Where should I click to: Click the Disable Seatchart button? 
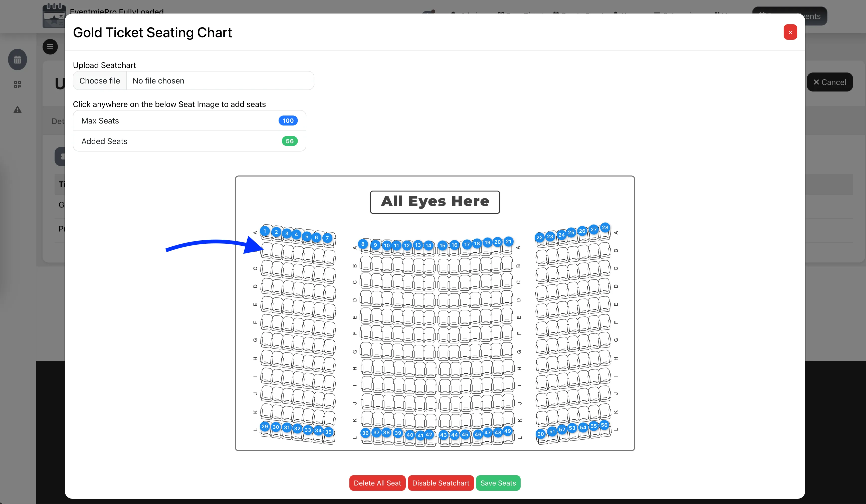(x=441, y=483)
